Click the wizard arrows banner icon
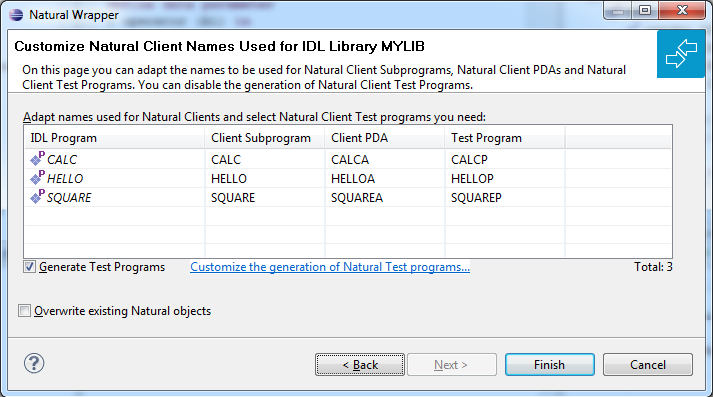Viewport: 713px width, 397px height. click(x=681, y=54)
